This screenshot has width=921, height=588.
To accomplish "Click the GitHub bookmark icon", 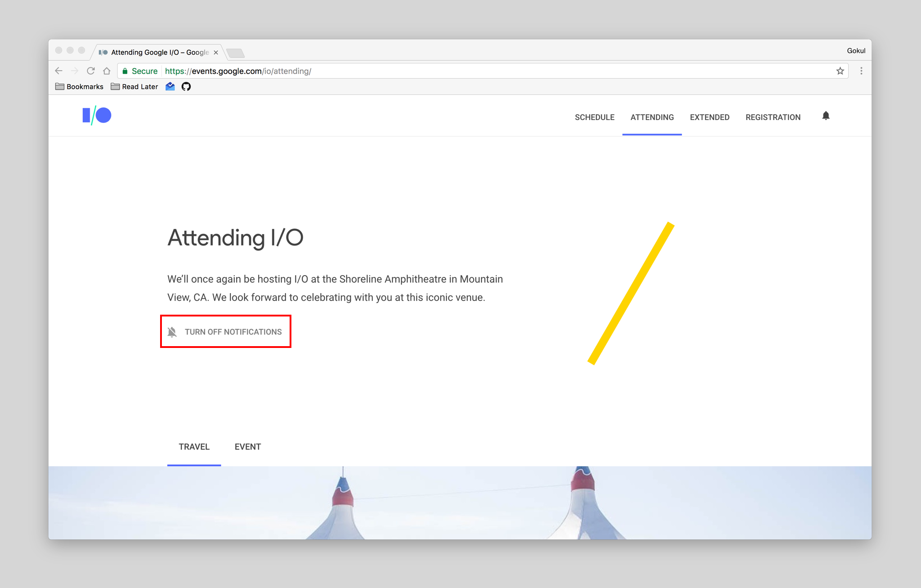I will pyautogui.click(x=186, y=86).
